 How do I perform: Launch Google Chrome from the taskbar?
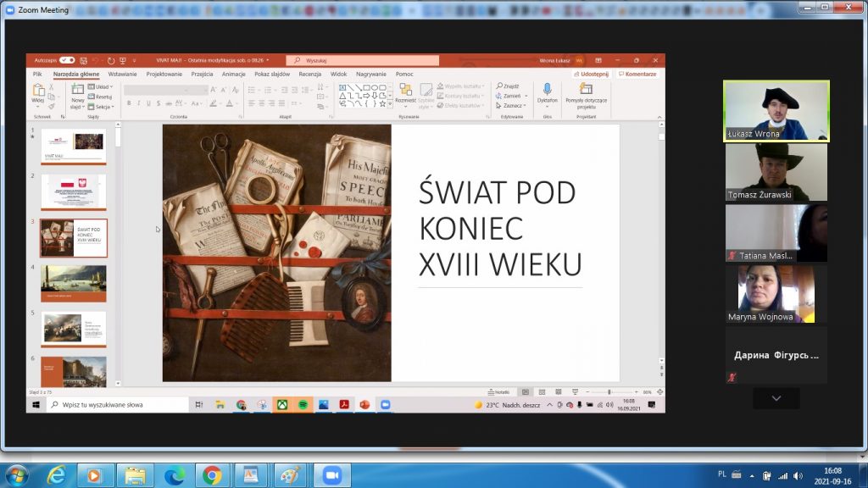tap(211, 475)
